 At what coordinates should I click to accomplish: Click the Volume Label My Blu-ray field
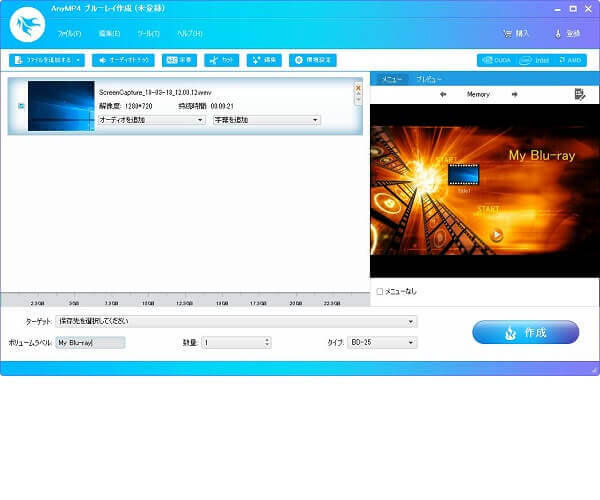90,342
